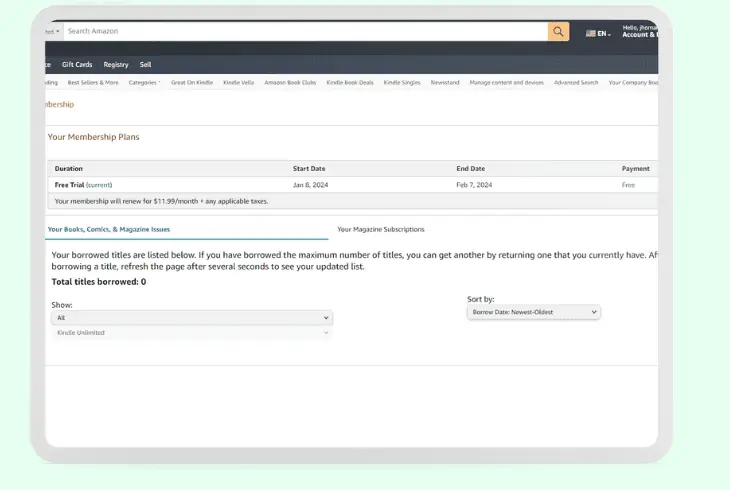
Task: Open the Show filter dropdown set to All
Action: pyautogui.click(x=192, y=318)
